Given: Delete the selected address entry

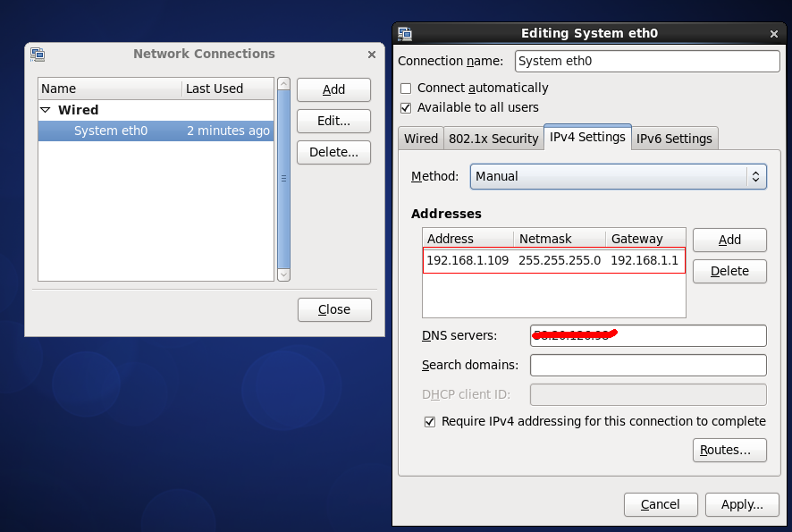Looking at the screenshot, I should click(729, 271).
